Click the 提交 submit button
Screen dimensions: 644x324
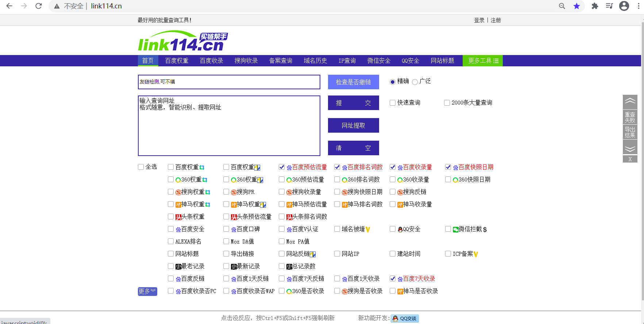click(354, 103)
